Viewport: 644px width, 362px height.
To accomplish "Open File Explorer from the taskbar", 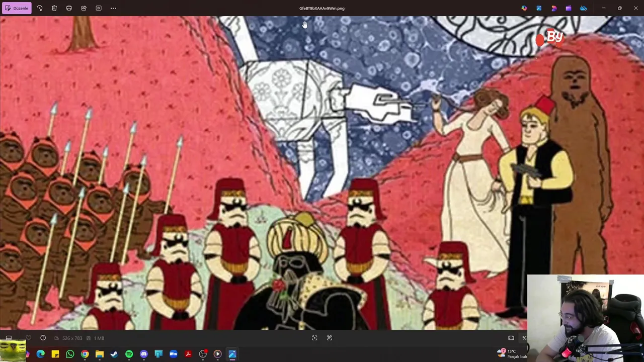I will point(100,354).
